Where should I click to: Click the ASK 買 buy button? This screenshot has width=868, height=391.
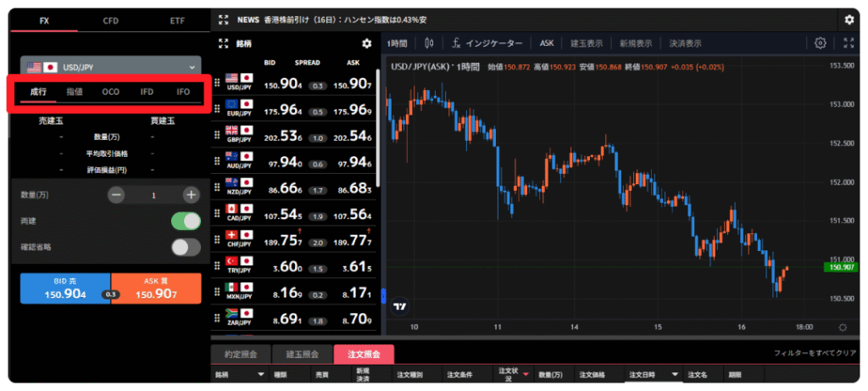click(x=157, y=288)
